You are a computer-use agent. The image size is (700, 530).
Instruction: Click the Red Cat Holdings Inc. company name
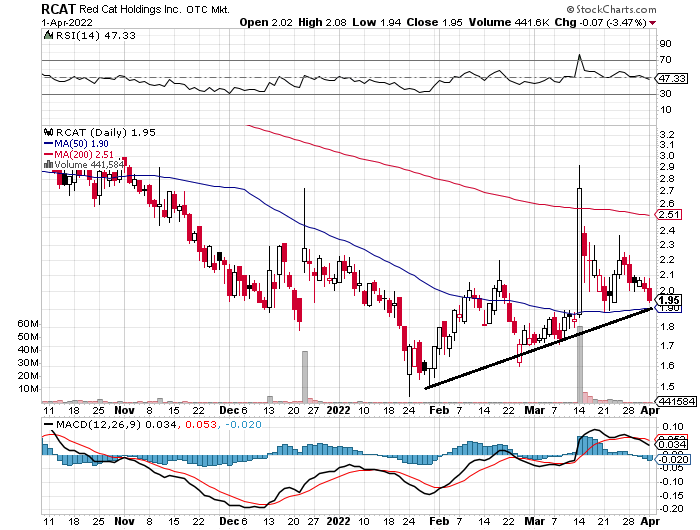130,9
